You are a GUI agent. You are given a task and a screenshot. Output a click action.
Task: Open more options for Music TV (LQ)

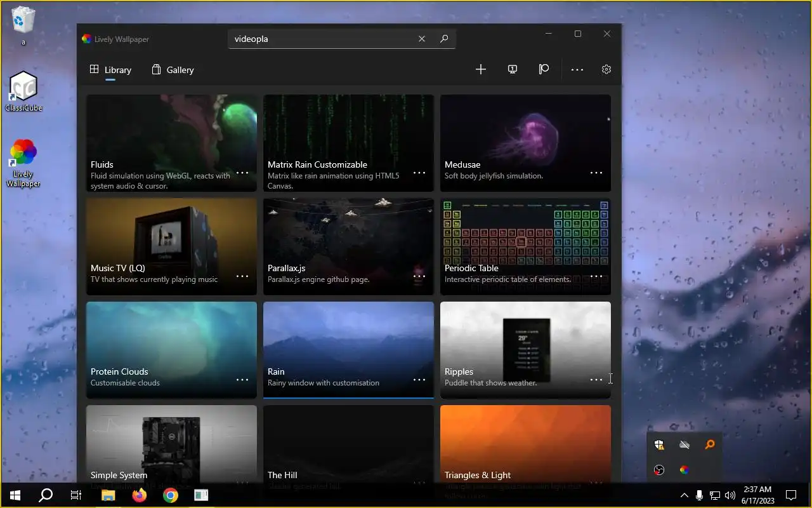pyautogui.click(x=242, y=276)
